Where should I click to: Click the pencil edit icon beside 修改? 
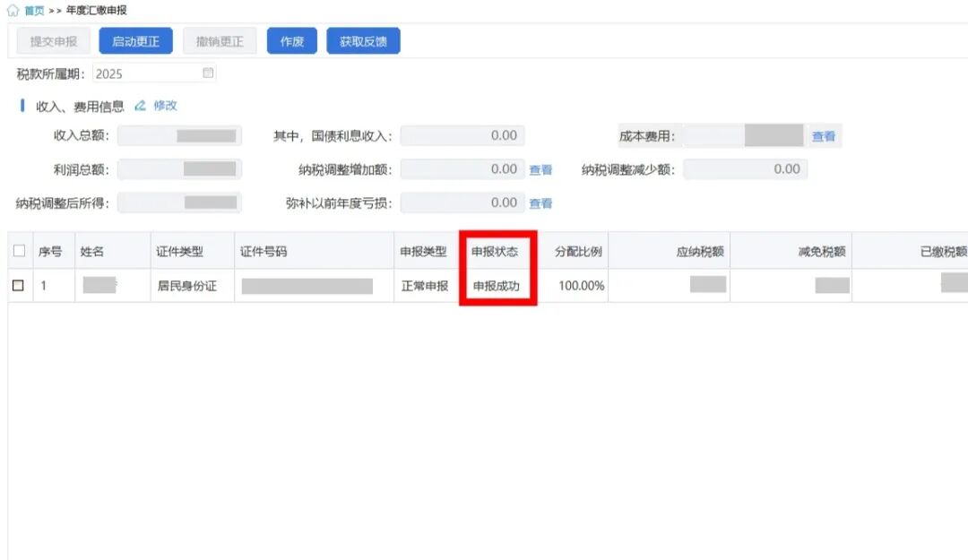[x=140, y=106]
